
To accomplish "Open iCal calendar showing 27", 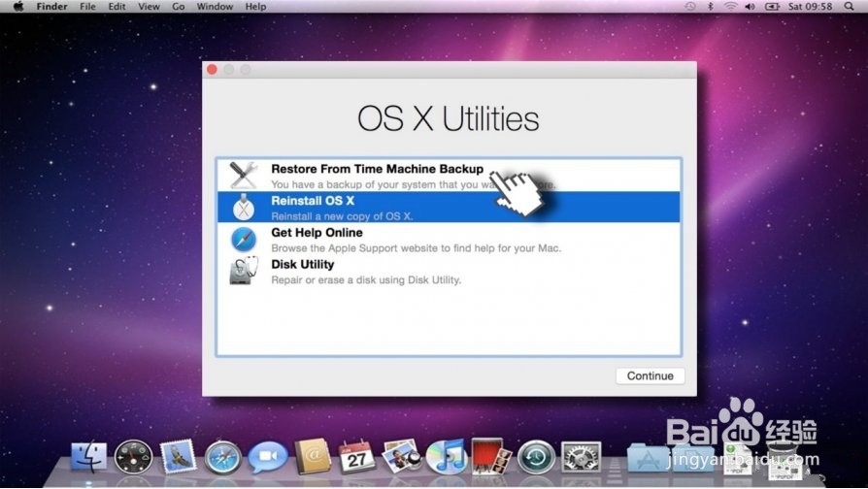I will pyautogui.click(x=356, y=457).
